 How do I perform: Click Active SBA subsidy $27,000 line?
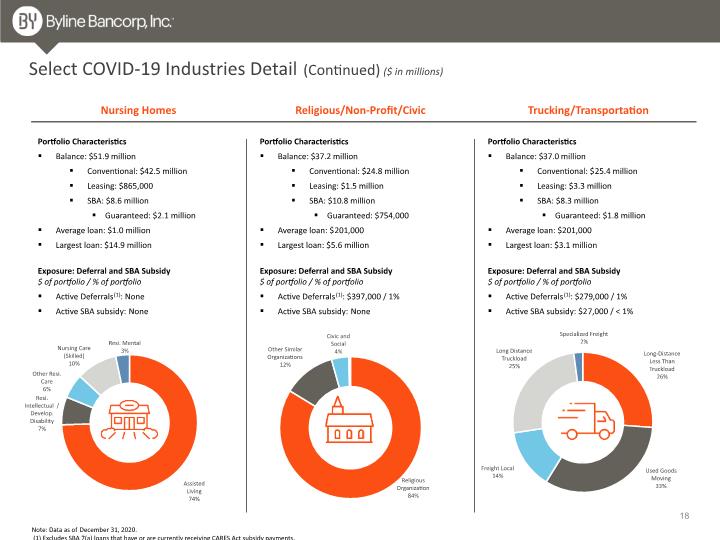coord(569,311)
